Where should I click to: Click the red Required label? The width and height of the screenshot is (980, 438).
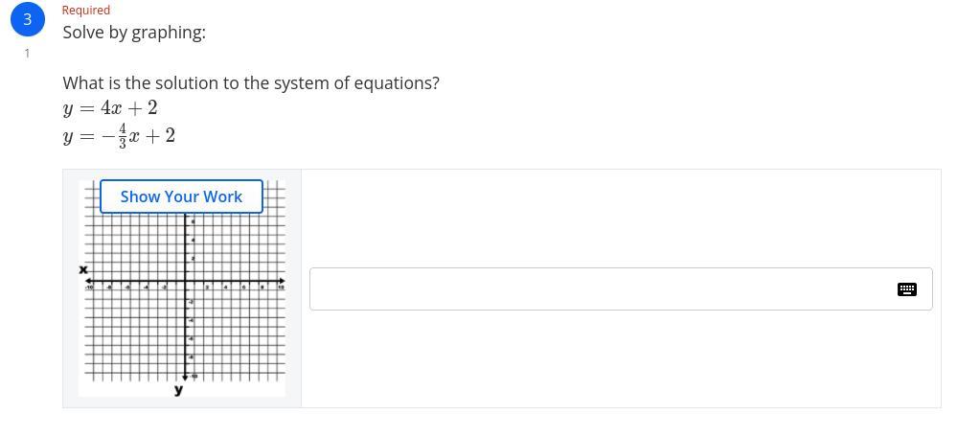click(86, 10)
